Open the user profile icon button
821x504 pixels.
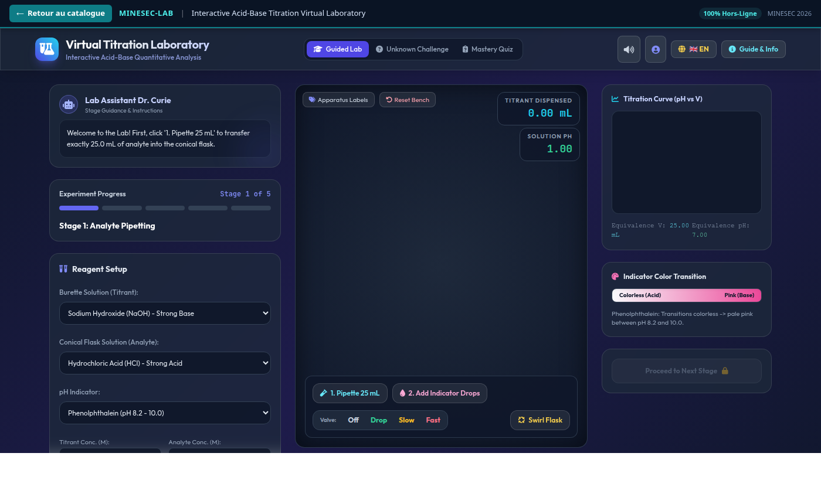(656, 49)
